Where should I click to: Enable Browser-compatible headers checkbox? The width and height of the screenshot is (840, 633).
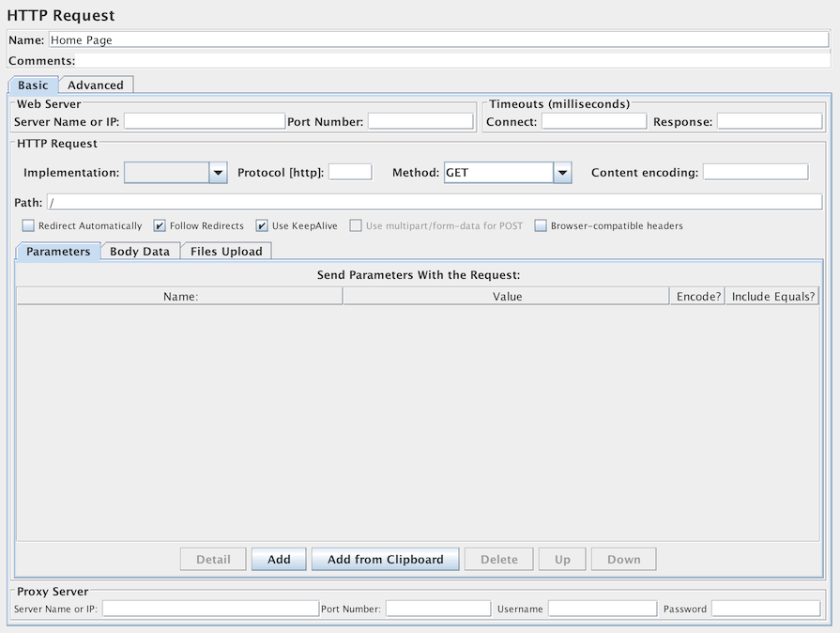tap(541, 226)
